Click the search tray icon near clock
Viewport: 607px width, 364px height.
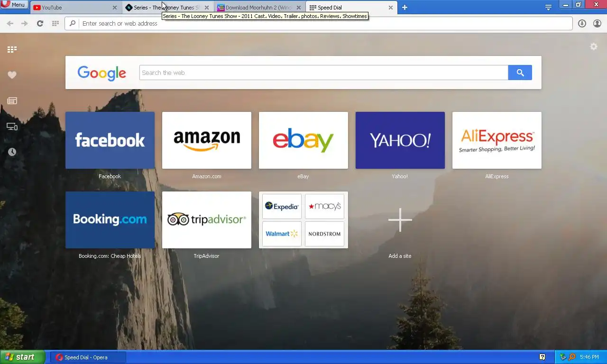[x=572, y=357]
